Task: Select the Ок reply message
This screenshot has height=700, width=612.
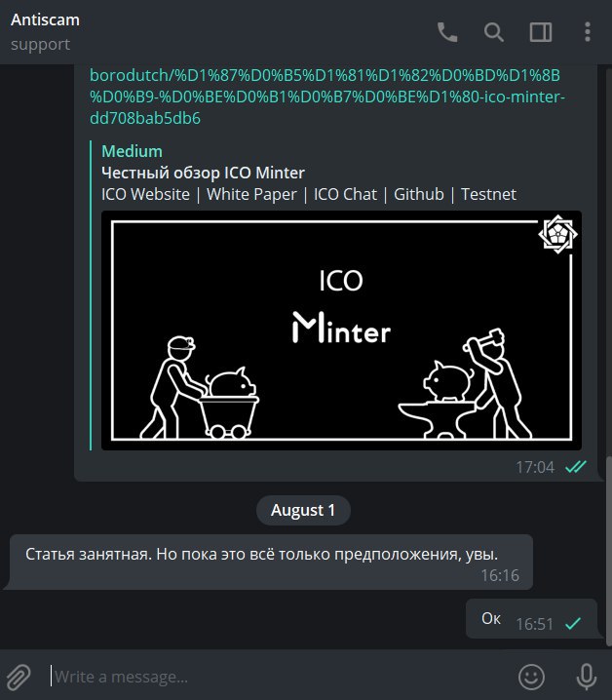Action: [531, 619]
